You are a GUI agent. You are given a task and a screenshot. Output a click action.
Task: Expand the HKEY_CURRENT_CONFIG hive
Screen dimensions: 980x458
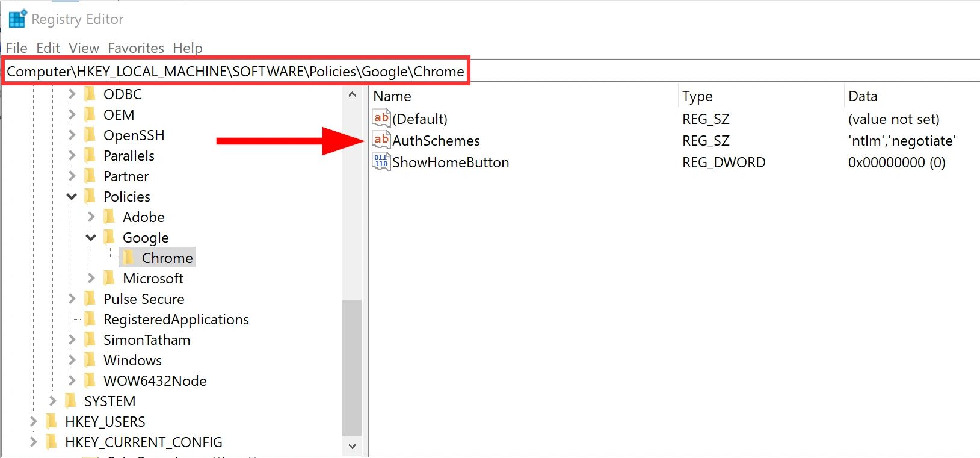tap(33, 442)
